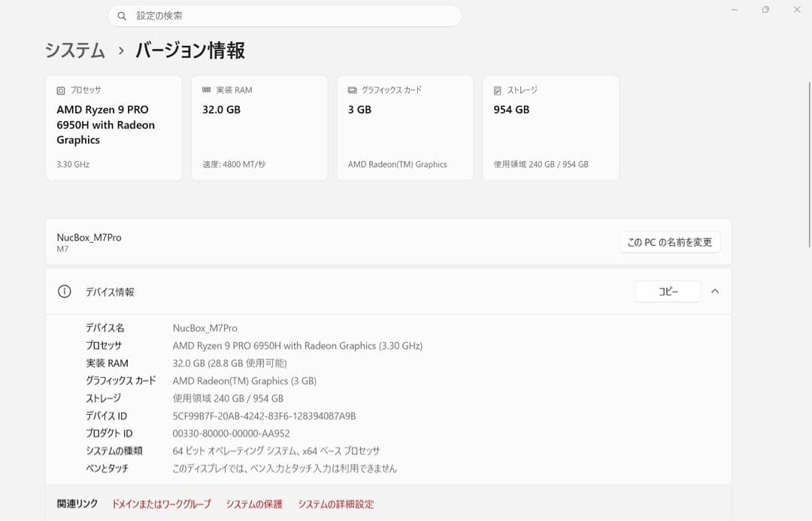
Task: Click この PC の名前を変更 button
Action: coord(670,242)
